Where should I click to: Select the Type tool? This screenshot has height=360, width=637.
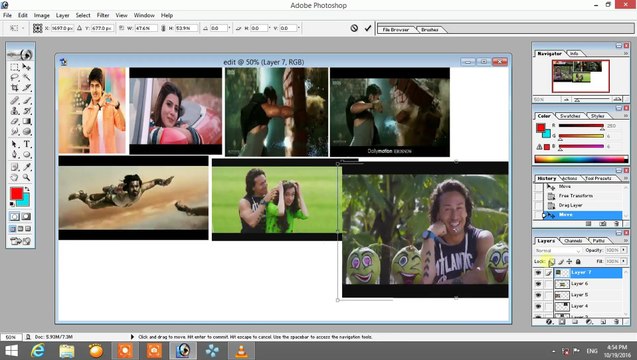26,144
